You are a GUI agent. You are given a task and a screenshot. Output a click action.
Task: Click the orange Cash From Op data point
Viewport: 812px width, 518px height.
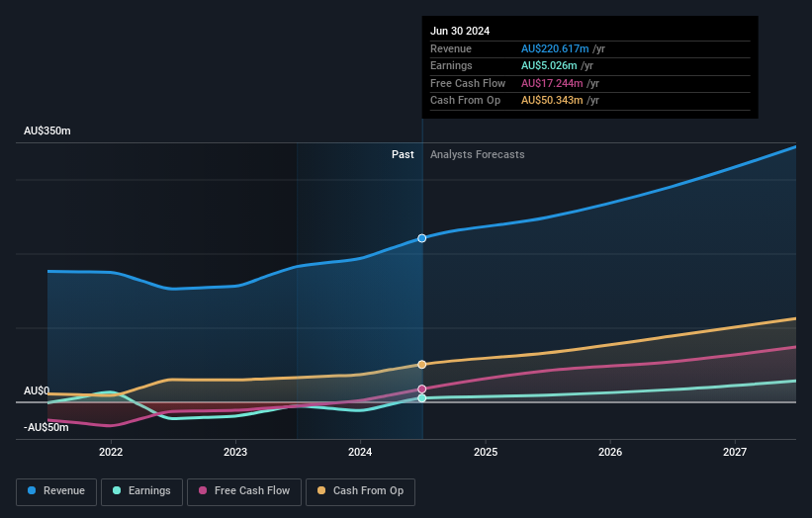click(422, 365)
